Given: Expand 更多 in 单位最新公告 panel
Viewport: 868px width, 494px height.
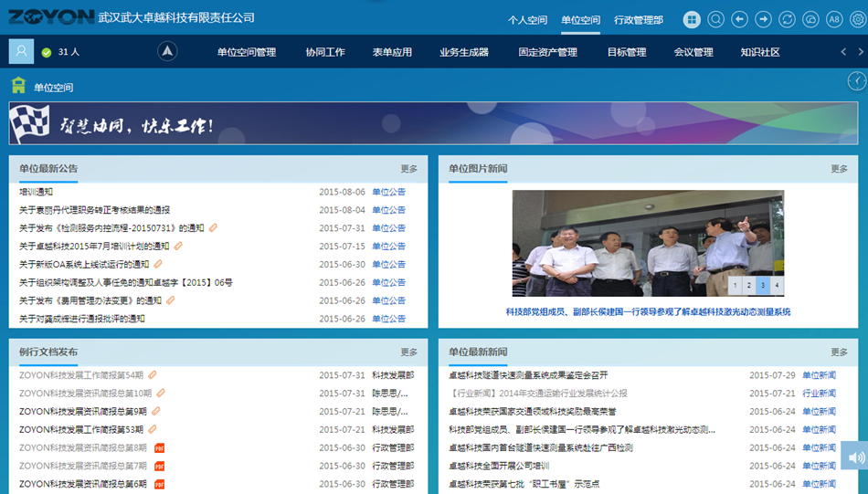Looking at the screenshot, I should [408, 169].
